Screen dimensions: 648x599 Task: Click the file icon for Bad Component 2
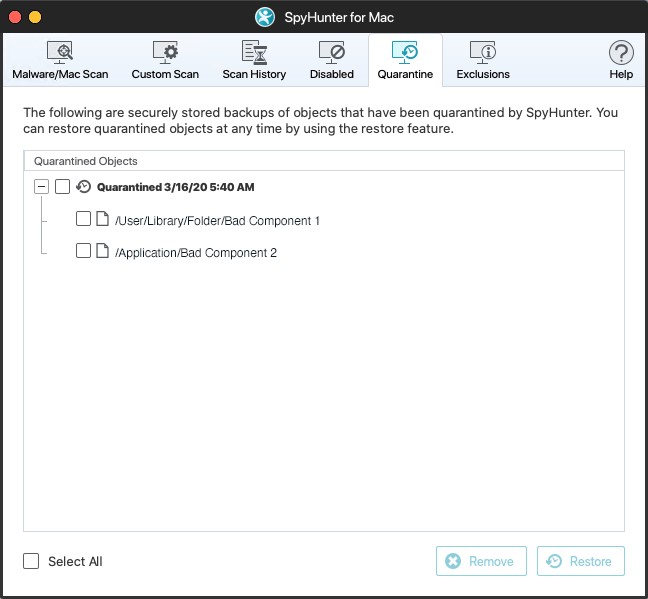click(102, 252)
